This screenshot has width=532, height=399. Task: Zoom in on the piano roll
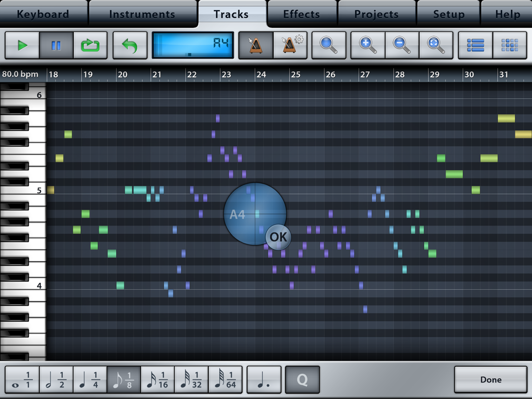click(367, 45)
